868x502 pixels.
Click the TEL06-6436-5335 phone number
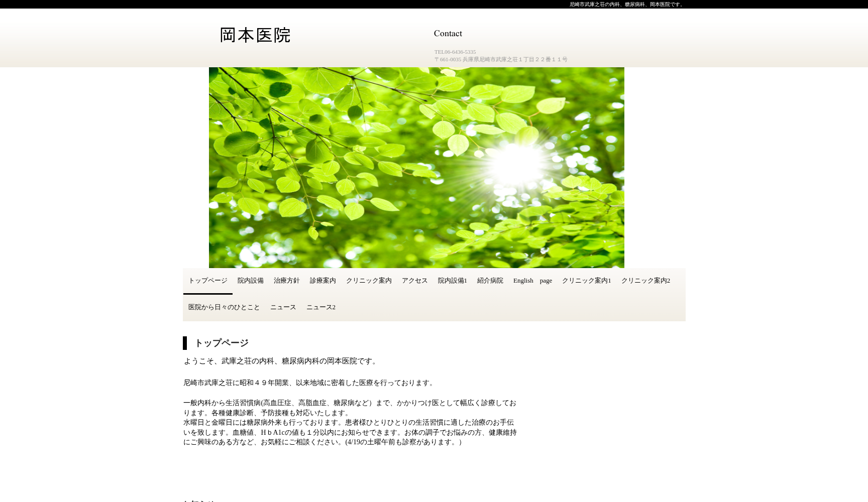click(x=455, y=52)
